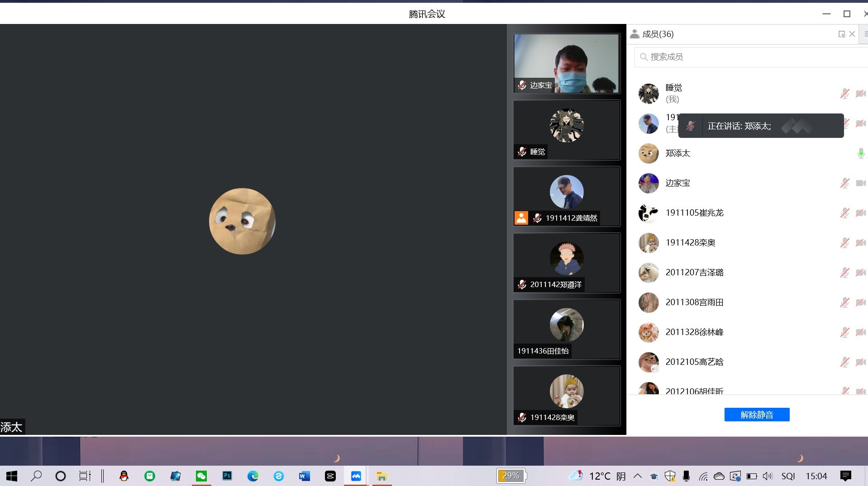Click the 解除静音 unmute button
This screenshot has height=486, width=868.
(757, 415)
